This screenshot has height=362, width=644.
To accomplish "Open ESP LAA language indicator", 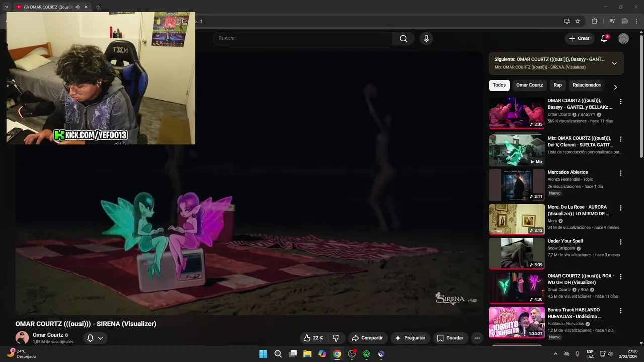I will tap(590, 354).
